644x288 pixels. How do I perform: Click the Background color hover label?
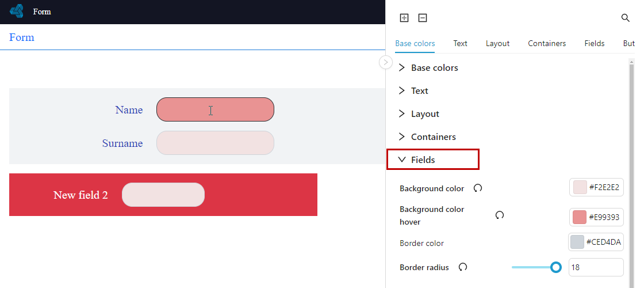[432, 215]
